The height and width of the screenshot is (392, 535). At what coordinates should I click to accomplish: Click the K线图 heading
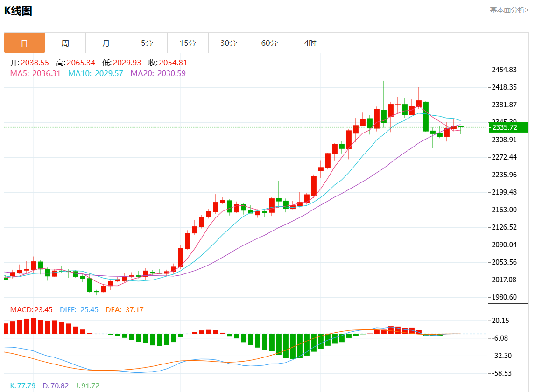[x=18, y=11]
